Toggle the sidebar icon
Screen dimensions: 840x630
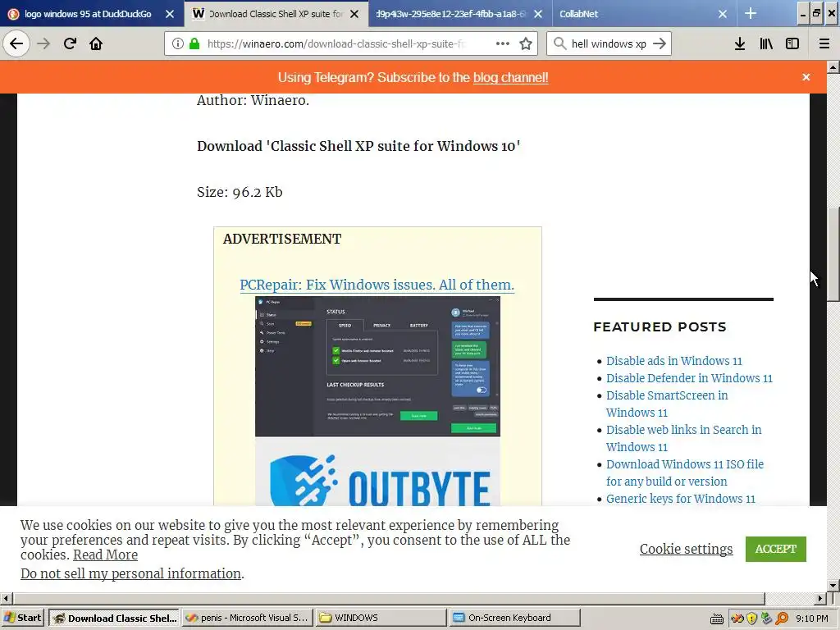[792, 44]
